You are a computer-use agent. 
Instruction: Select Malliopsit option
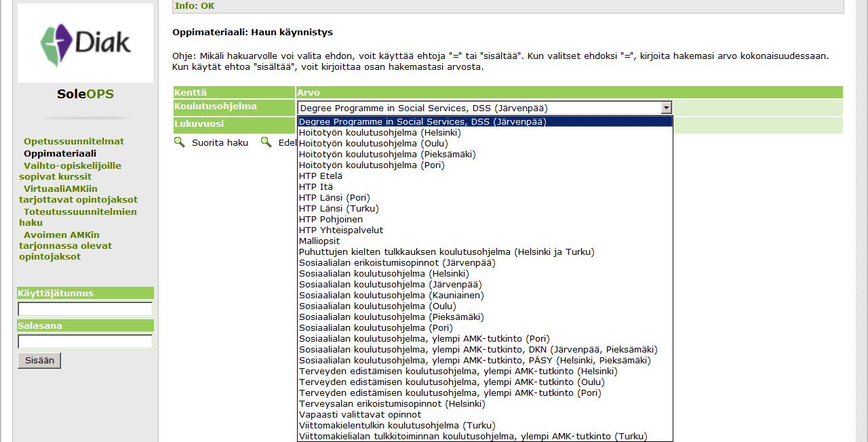tap(485, 241)
